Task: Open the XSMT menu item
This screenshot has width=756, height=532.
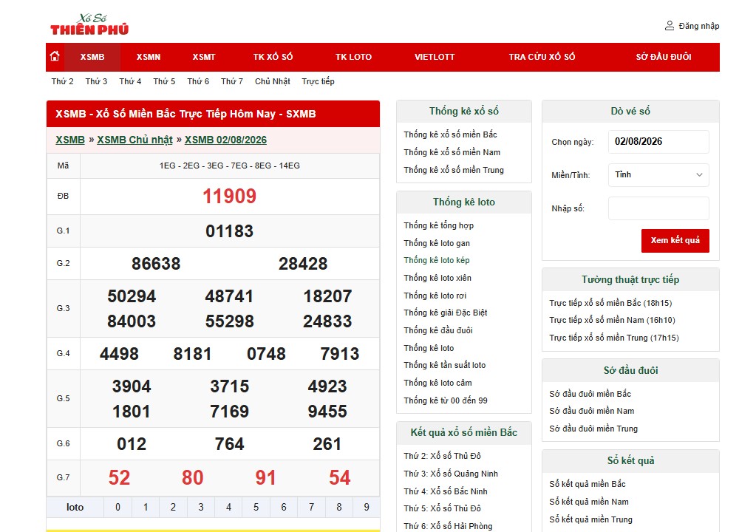Action: click(204, 57)
